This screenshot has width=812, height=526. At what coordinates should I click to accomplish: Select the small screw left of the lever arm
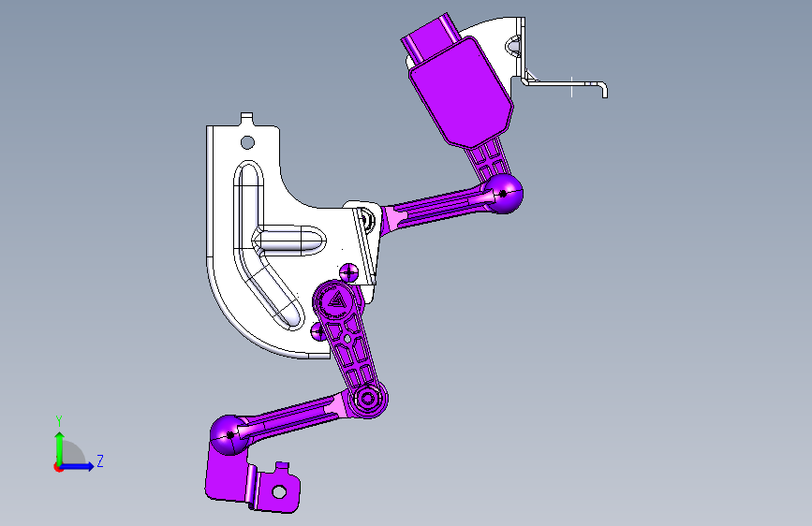click(x=318, y=331)
